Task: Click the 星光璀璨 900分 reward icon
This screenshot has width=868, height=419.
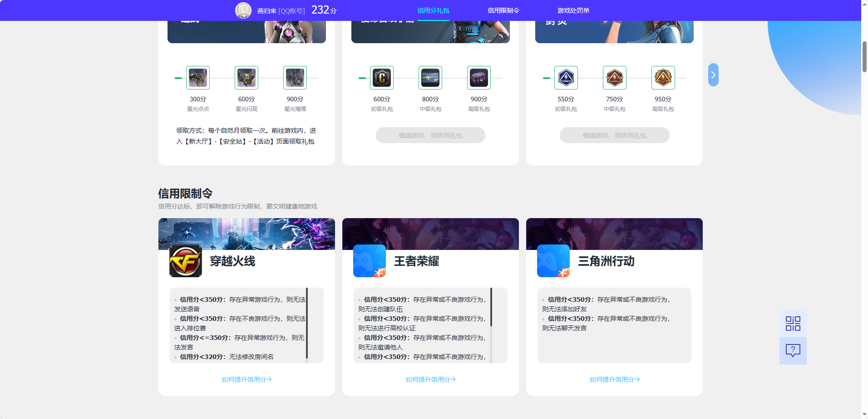Action: (x=295, y=78)
